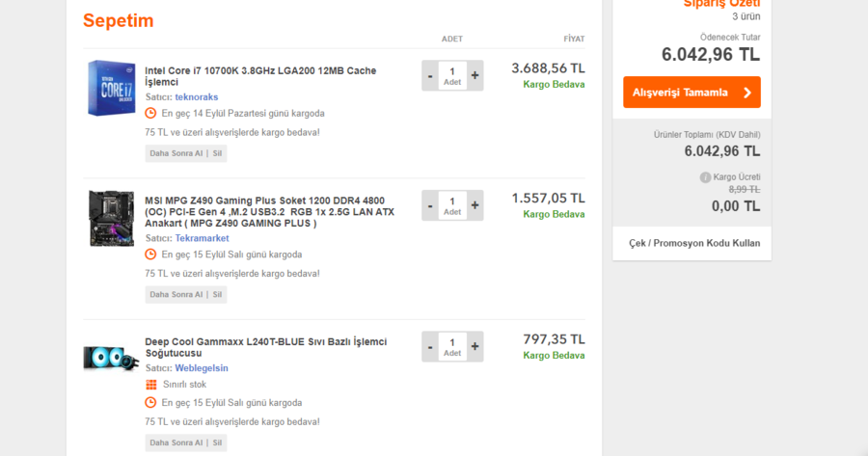Open Intel Core i7 10700K product title
This screenshot has width=868, height=456.
point(260,76)
